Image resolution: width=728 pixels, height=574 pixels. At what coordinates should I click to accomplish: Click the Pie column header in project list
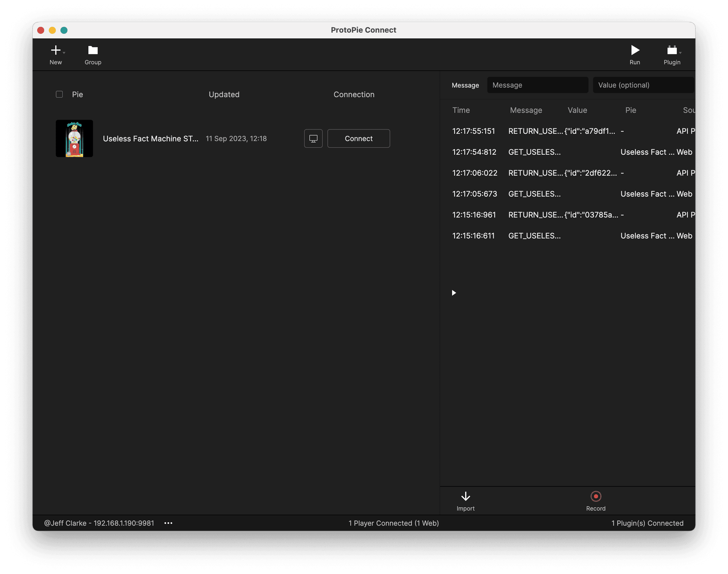pyautogui.click(x=78, y=94)
